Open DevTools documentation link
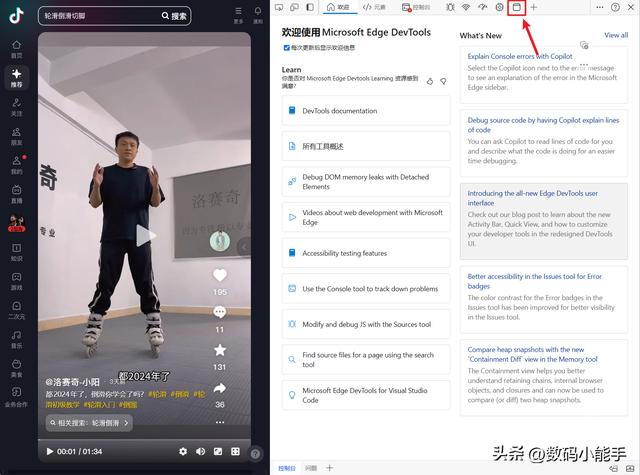Image resolution: width=640 pixels, height=475 pixels. pyautogui.click(x=366, y=111)
